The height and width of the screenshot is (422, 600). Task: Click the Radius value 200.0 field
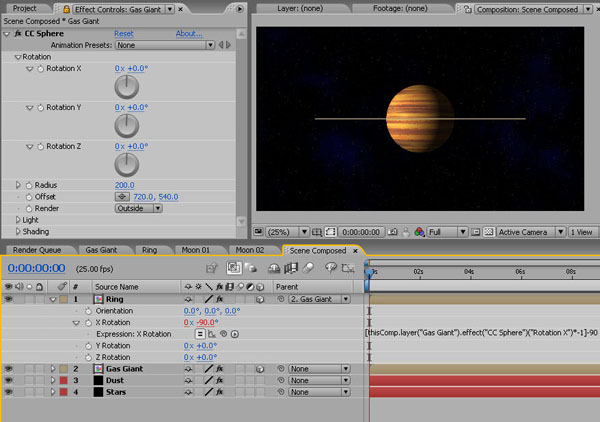click(124, 185)
